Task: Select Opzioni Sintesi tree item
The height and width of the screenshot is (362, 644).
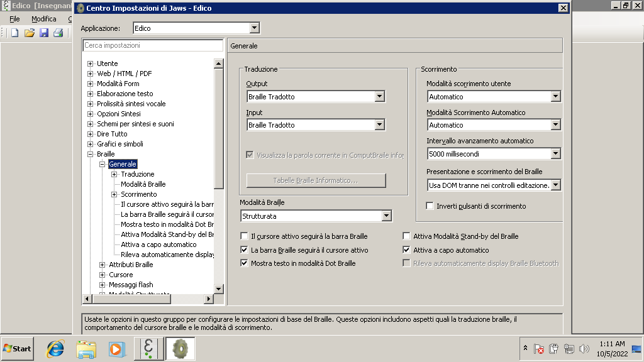Action: tap(119, 114)
